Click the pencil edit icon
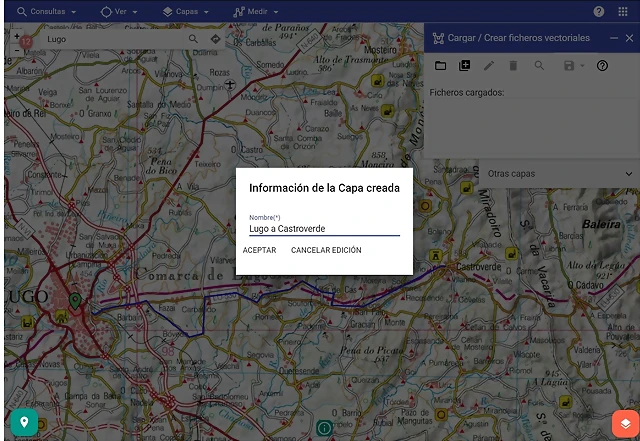640x441 pixels. [x=489, y=65]
